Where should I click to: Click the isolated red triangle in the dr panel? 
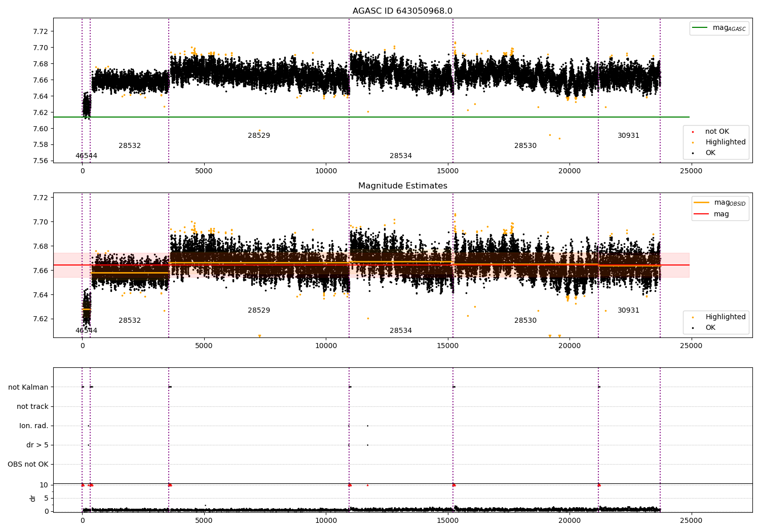[367, 485]
